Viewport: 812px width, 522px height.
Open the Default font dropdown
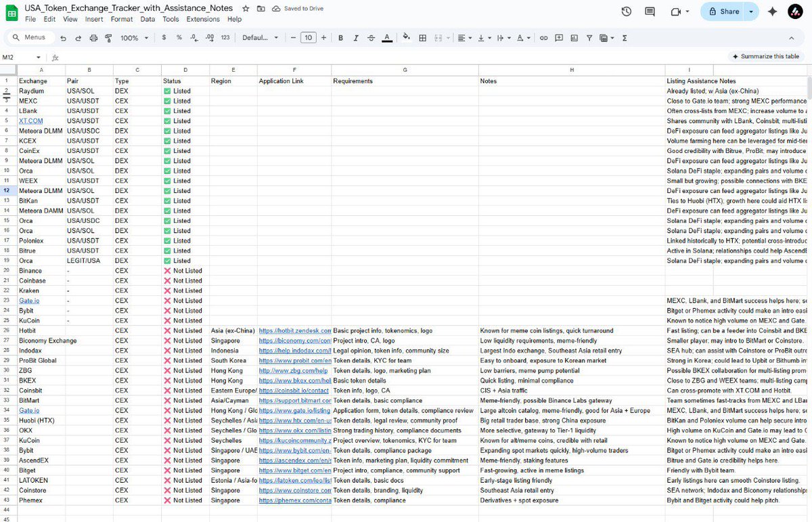pyautogui.click(x=260, y=38)
